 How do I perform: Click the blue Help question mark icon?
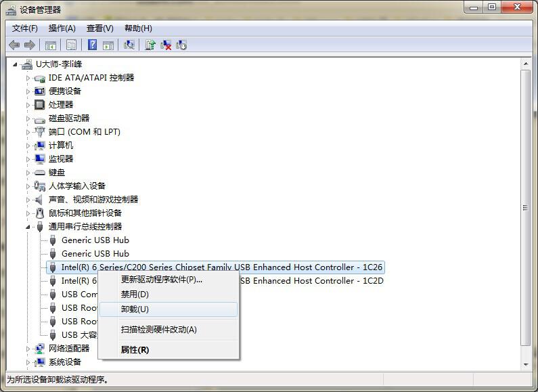(92, 45)
